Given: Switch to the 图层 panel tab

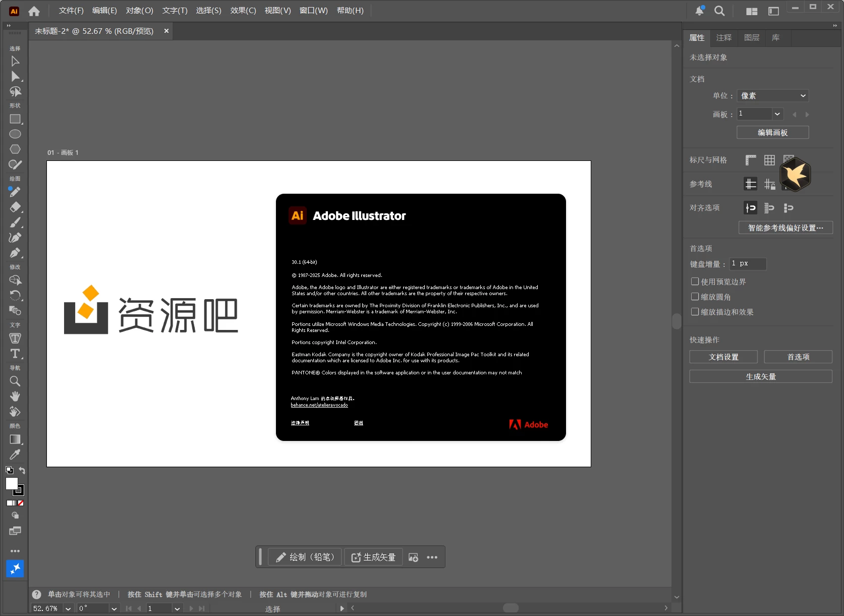Looking at the screenshot, I should 751,37.
